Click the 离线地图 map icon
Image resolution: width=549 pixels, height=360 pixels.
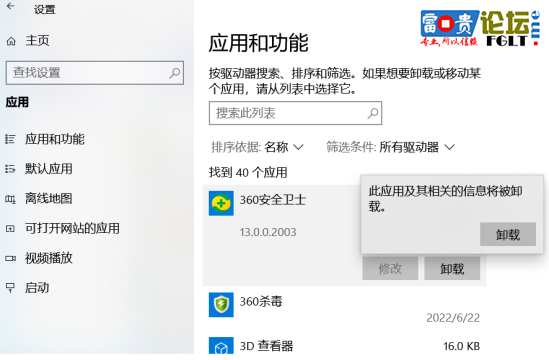click(11, 199)
